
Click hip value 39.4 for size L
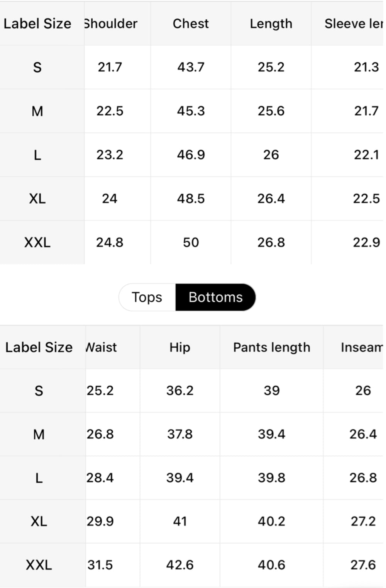(180, 478)
